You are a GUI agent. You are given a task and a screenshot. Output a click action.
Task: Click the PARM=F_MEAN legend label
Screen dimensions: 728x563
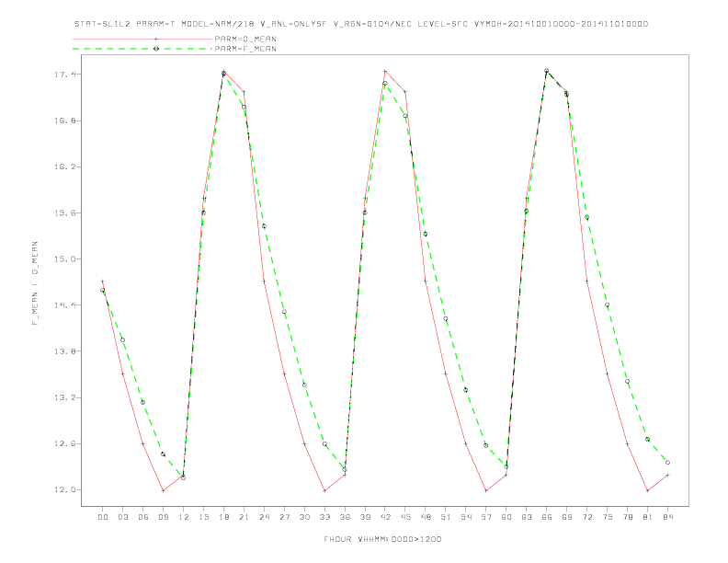[245, 49]
